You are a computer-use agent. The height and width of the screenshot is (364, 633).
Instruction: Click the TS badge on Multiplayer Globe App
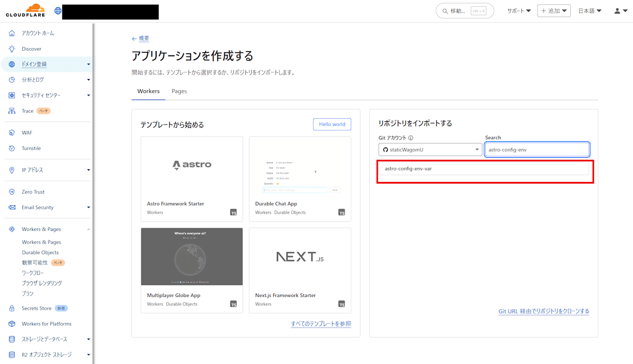(234, 304)
